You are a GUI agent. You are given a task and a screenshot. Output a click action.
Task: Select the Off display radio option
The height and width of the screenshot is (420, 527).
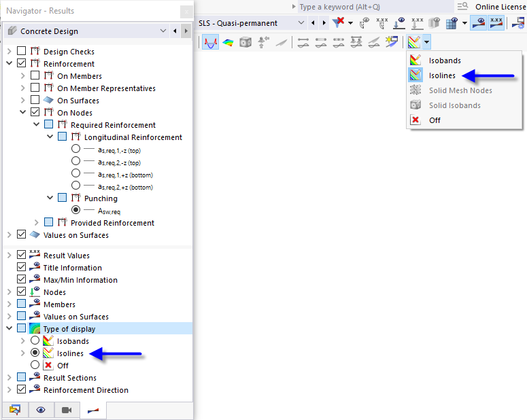click(x=35, y=365)
